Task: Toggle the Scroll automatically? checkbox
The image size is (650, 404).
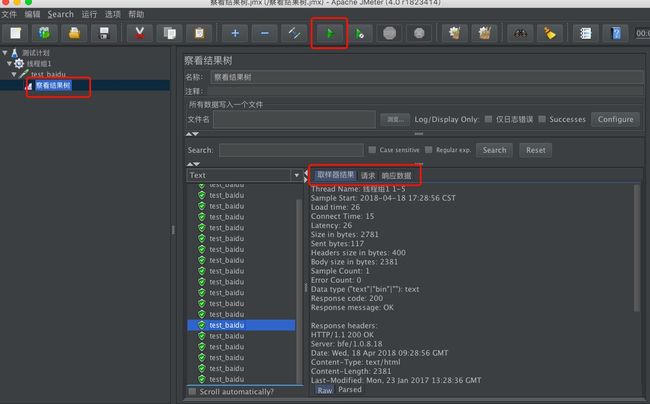Action: coord(192,392)
